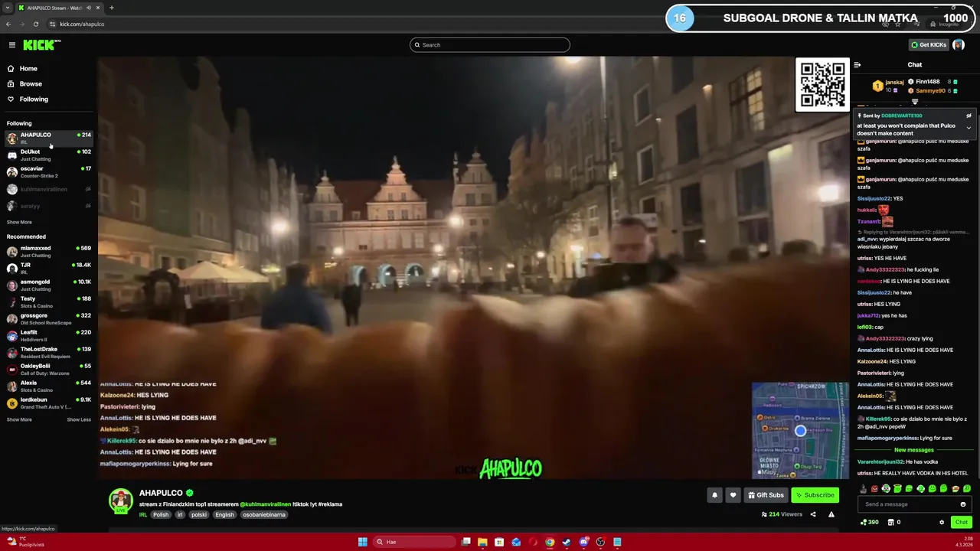This screenshot has width=980, height=551.
Task: Open chat settings gear icon
Action: [942, 523]
